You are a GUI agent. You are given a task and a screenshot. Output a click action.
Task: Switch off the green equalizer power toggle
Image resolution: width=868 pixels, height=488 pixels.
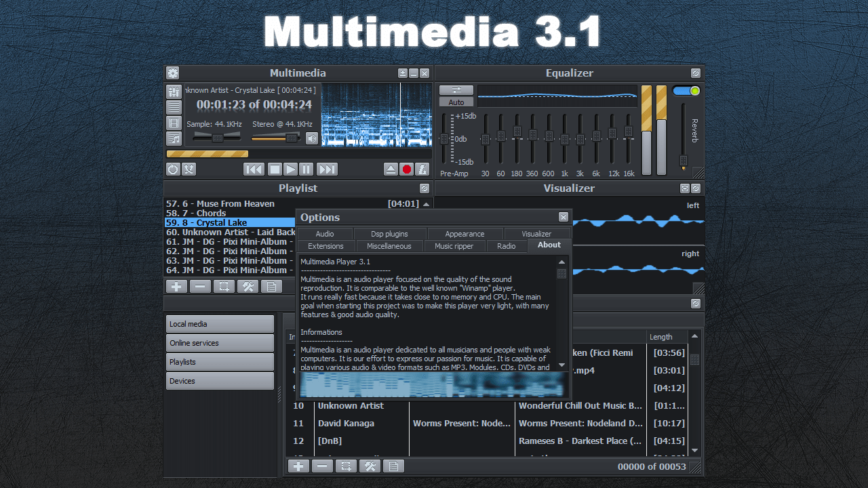[686, 91]
